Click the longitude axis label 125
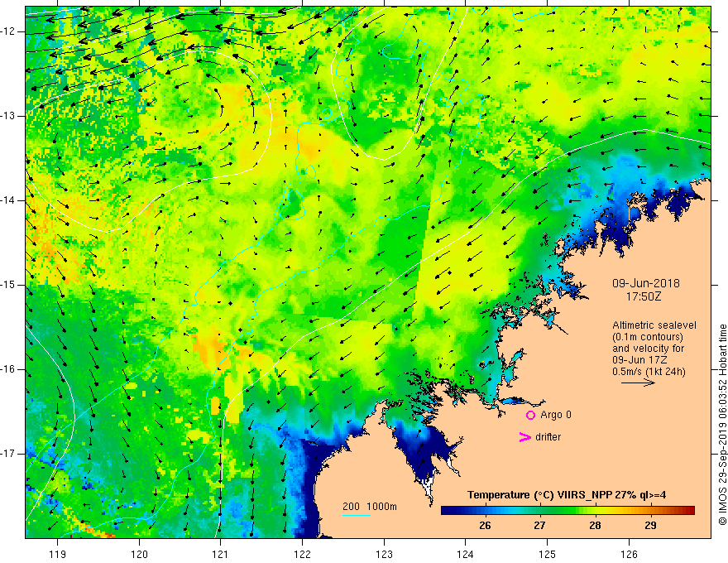This screenshot has width=728, height=563. tap(547, 554)
